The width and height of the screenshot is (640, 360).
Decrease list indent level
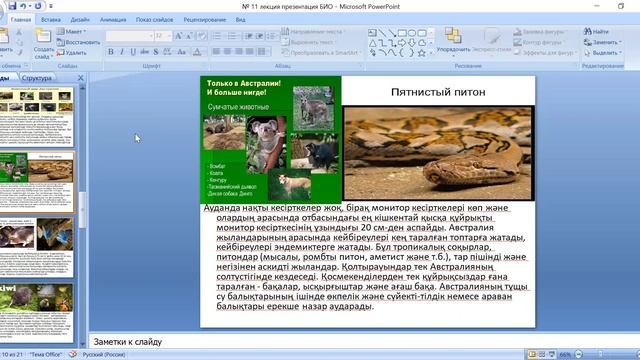pyautogui.click(x=248, y=36)
